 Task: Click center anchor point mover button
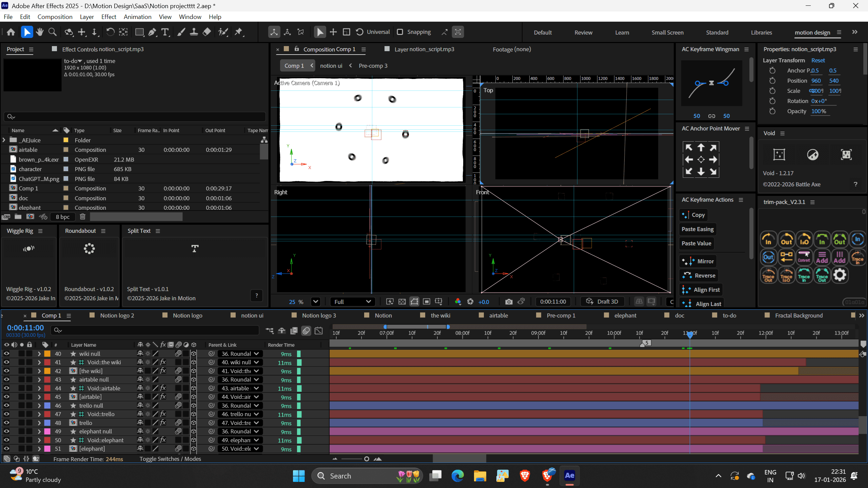(701, 159)
